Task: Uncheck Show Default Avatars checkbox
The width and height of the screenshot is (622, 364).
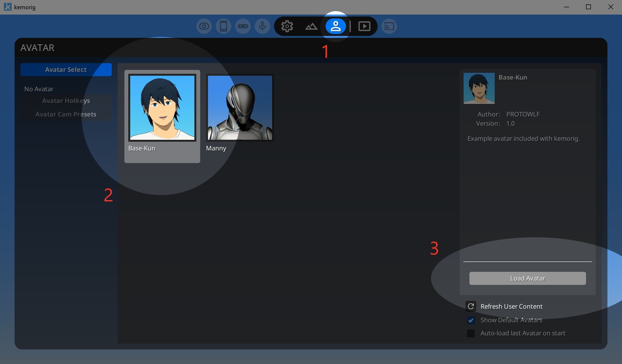Action: (x=470, y=320)
